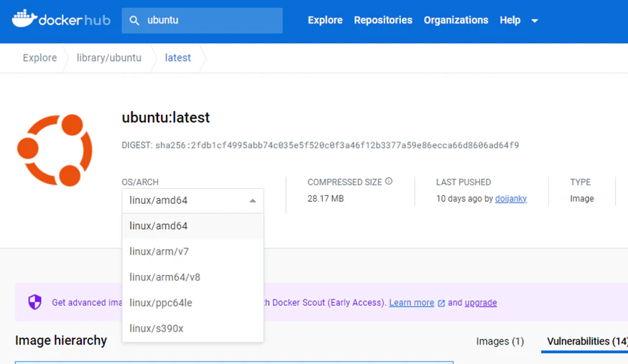This screenshot has width=628, height=364.
Task: Go to the Explore breadcrumb
Action: click(x=40, y=57)
